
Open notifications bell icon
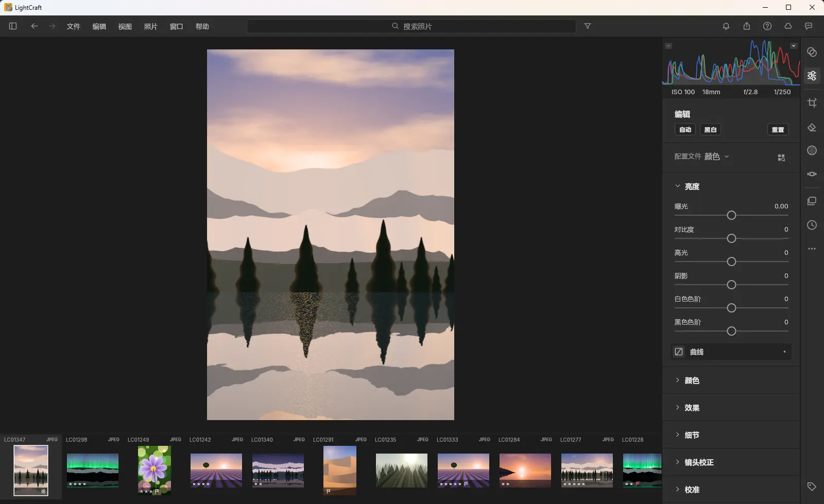coord(726,26)
